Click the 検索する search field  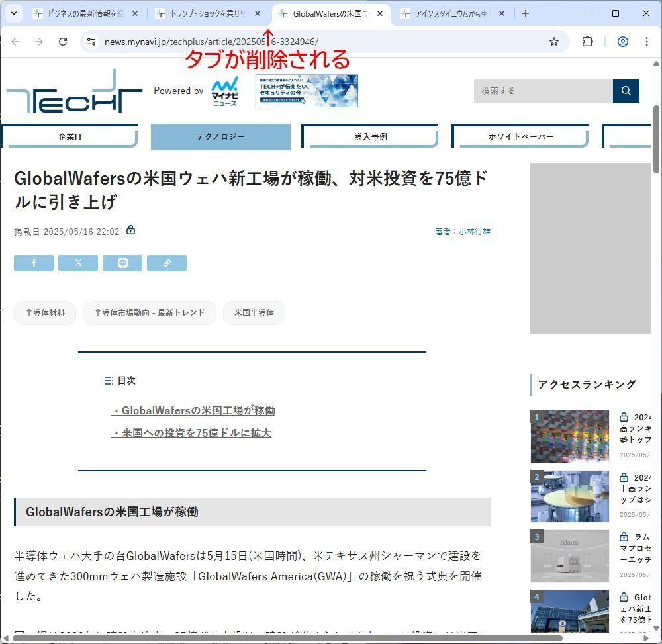544,91
